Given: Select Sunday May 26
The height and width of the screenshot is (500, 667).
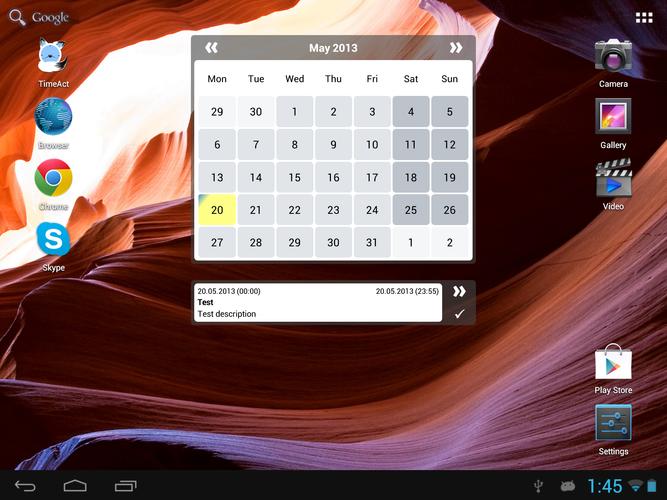Looking at the screenshot, I should click(x=450, y=210).
